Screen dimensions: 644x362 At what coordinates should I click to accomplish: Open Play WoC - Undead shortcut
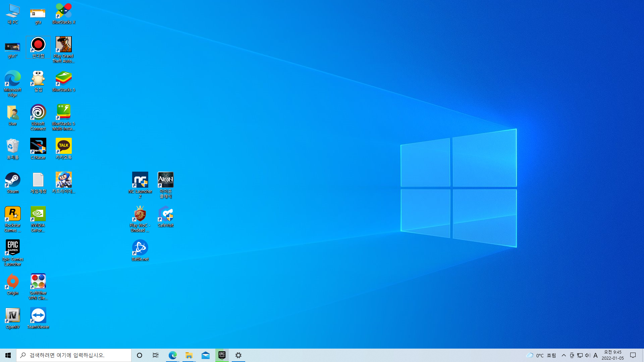point(140,220)
